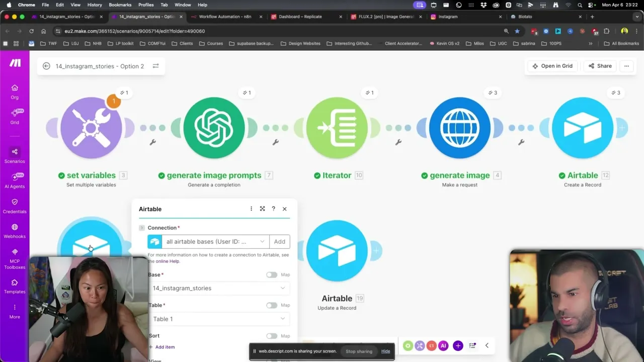Open More options in the sidebar
644x362 pixels.
[x=15, y=311]
